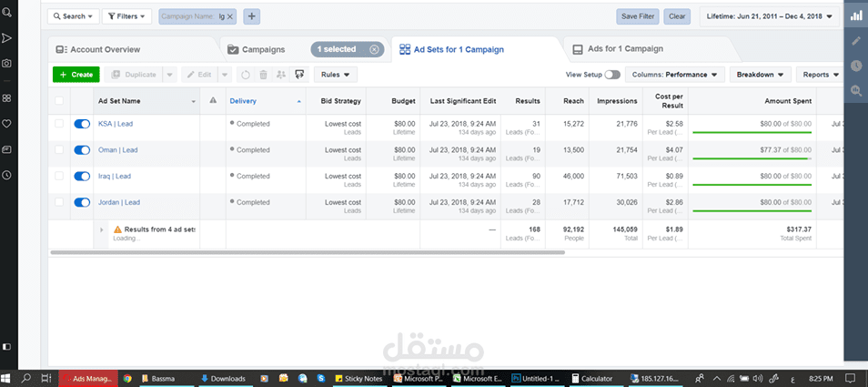The width and height of the screenshot is (868, 387).
Task: Click the Clear filter button
Action: (677, 16)
